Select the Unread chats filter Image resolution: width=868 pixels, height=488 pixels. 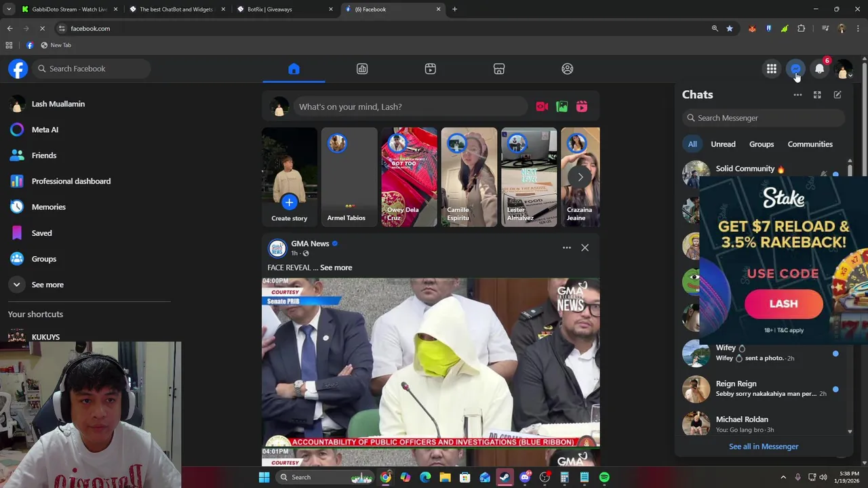pyautogui.click(x=723, y=144)
